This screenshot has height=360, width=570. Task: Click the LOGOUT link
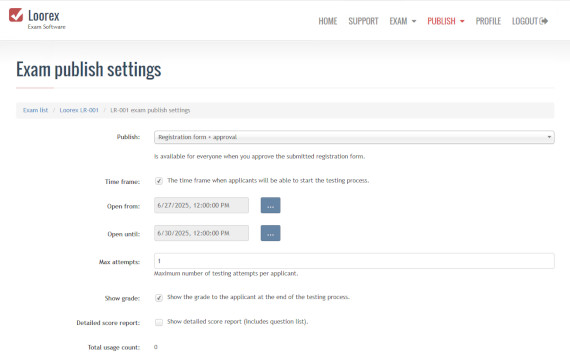pyautogui.click(x=530, y=21)
